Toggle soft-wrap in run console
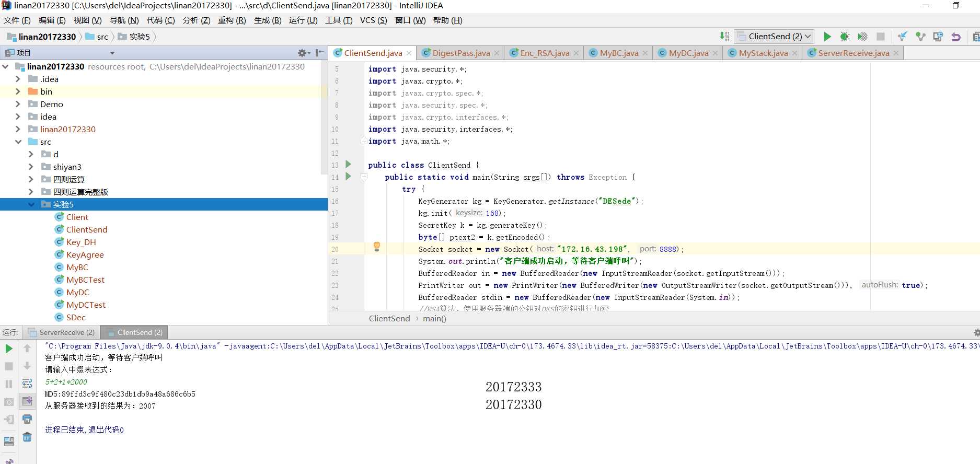 tap(27, 384)
